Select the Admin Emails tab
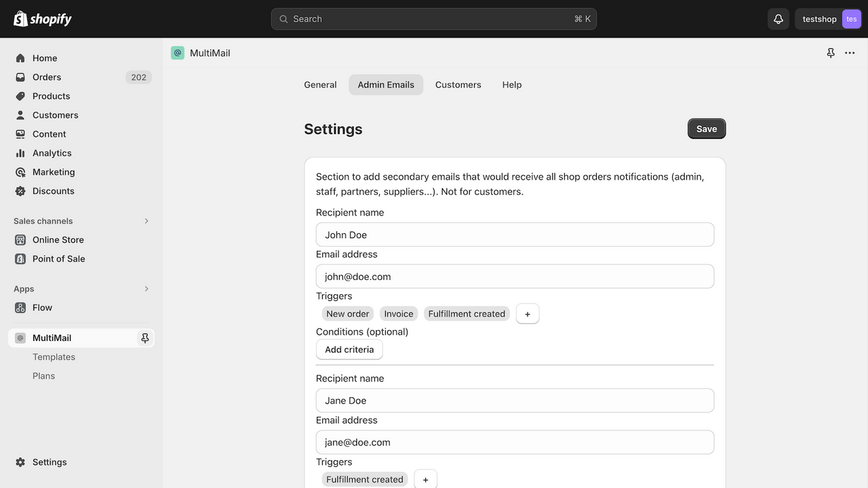868x488 pixels. tap(386, 85)
